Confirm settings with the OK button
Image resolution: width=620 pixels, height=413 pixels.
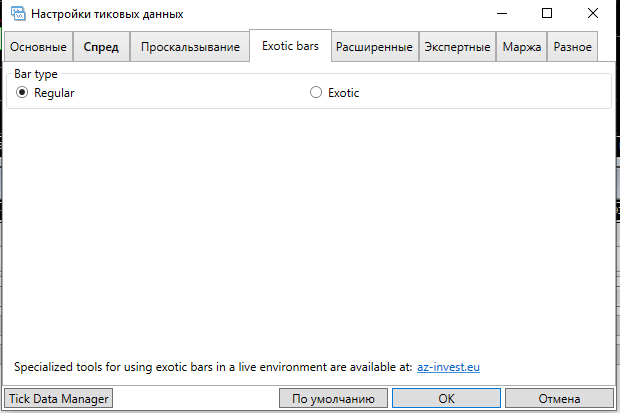pos(446,398)
